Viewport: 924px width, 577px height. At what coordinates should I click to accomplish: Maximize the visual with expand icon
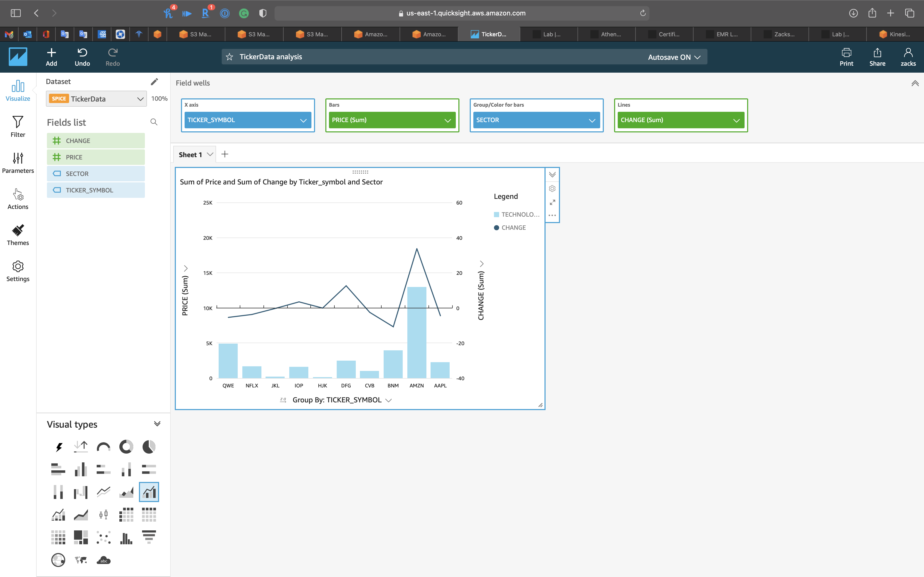[552, 202]
